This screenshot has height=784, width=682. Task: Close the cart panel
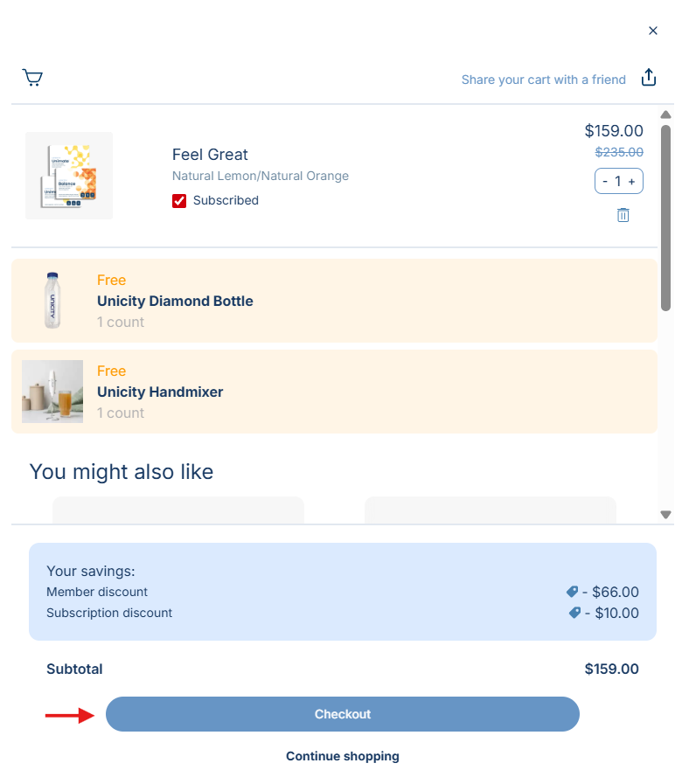[653, 31]
